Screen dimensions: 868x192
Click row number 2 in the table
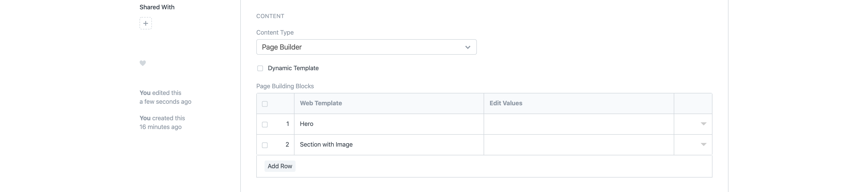coord(287,145)
